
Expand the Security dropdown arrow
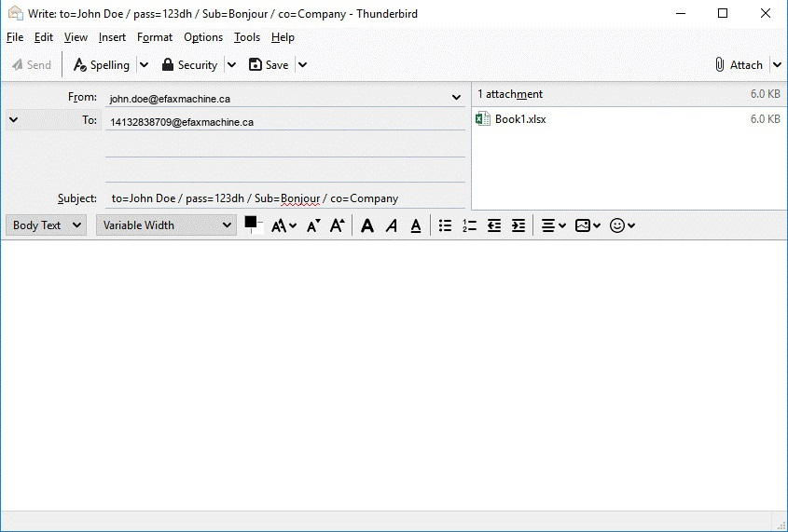pos(231,64)
